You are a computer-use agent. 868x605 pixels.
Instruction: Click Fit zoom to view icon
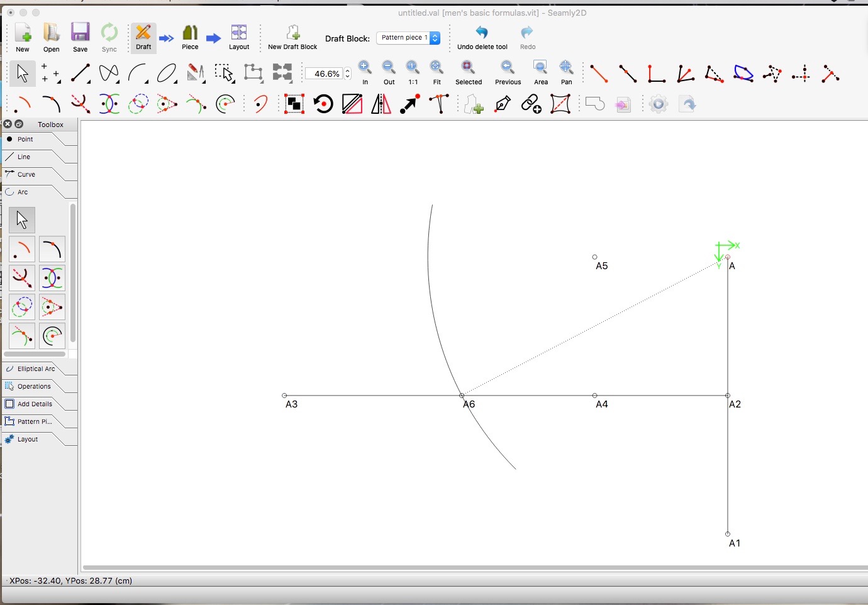437,68
